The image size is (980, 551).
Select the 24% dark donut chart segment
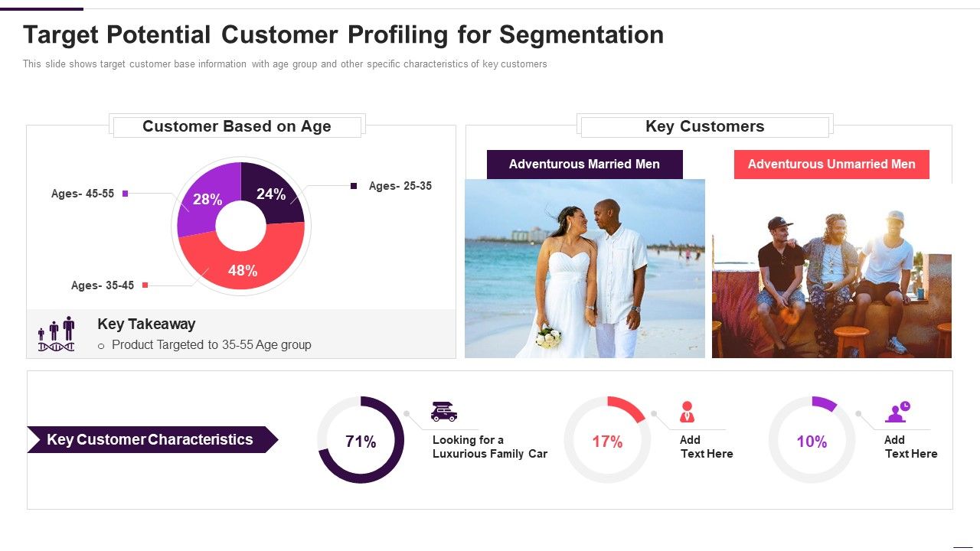[273, 194]
